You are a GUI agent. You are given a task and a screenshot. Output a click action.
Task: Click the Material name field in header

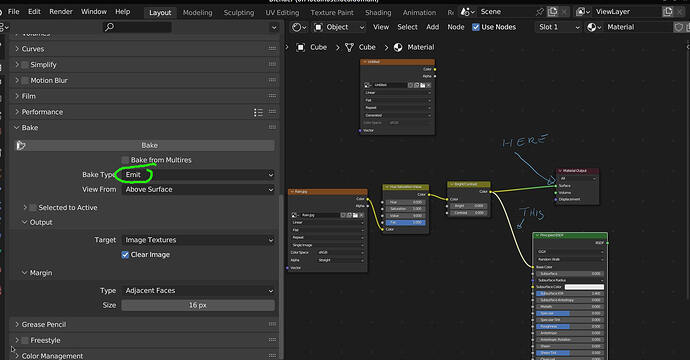(639, 27)
